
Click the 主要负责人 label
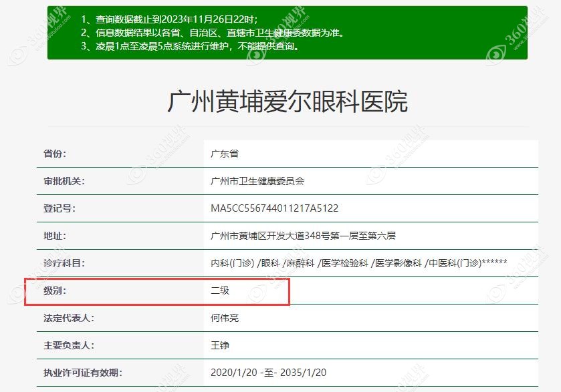tap(69, 345)
